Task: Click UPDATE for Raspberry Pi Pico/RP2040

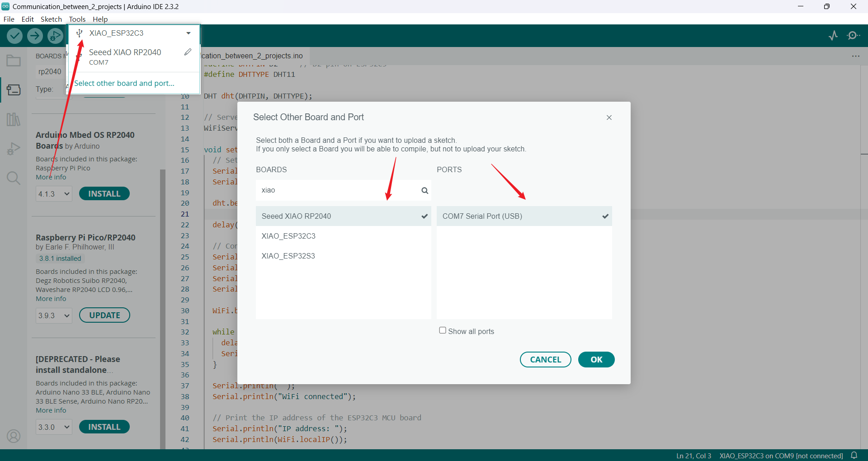Action: pos(104,315)
